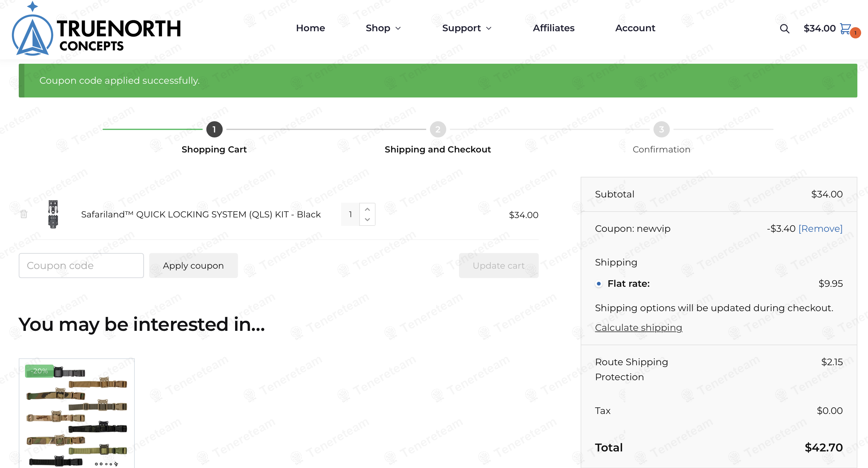Click the Update cart button
This screenshot has width=868, height=468.
pyautogui.click(x=498, y=266)
